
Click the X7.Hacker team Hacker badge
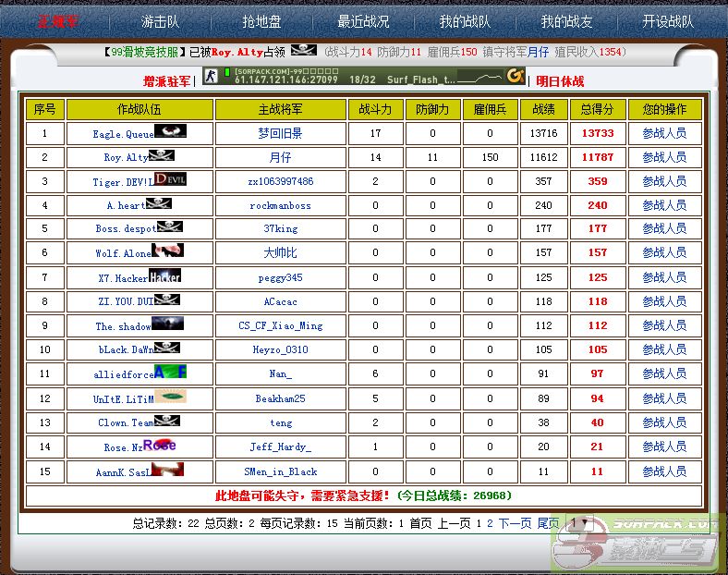pyautogui.click(x=164, y=276)
